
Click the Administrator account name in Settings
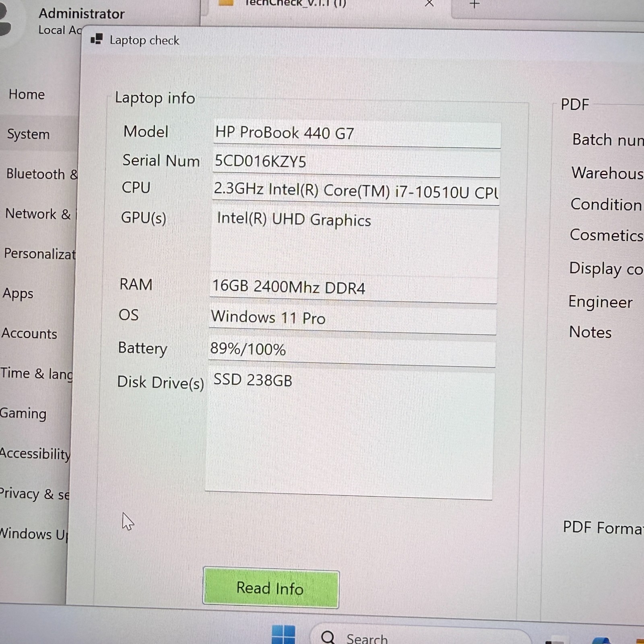pos(82,14)
